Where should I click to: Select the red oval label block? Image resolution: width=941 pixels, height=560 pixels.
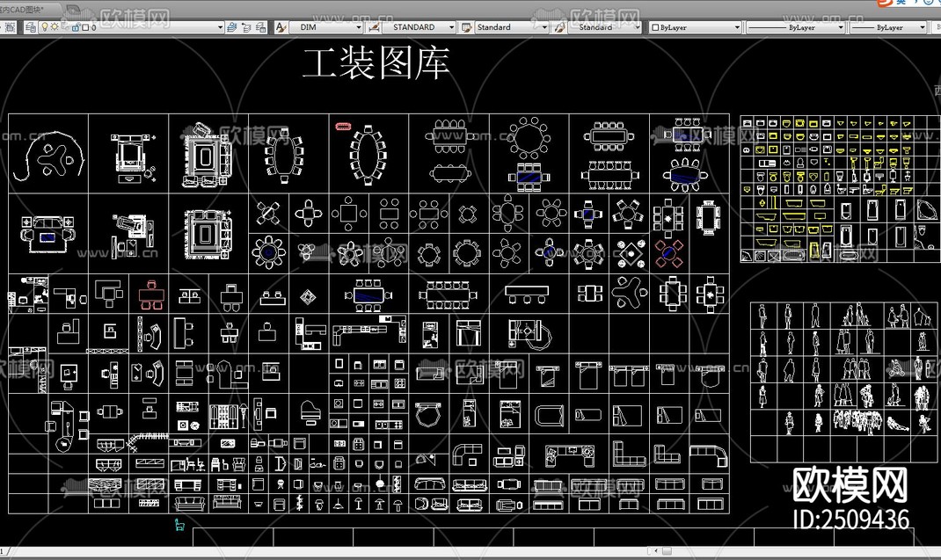343,127
